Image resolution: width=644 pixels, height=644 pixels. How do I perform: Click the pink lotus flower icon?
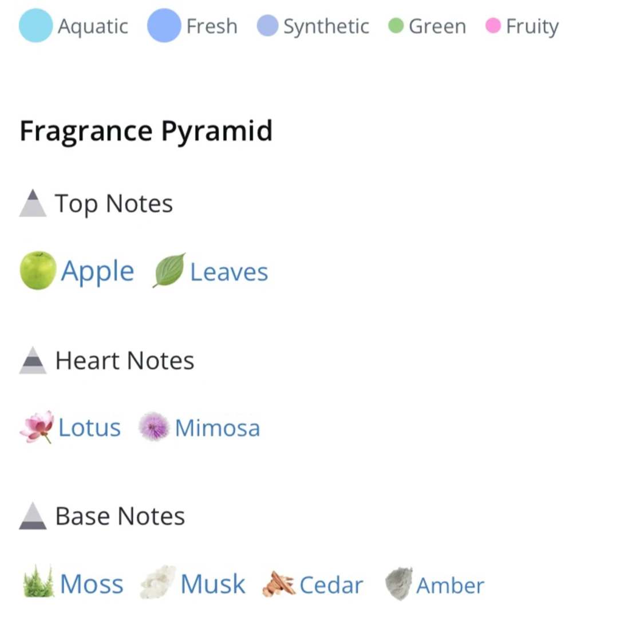(37, 426)
